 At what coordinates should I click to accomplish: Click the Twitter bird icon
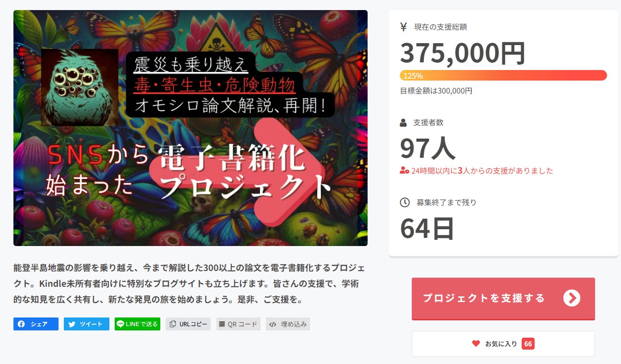pos(72,324)
